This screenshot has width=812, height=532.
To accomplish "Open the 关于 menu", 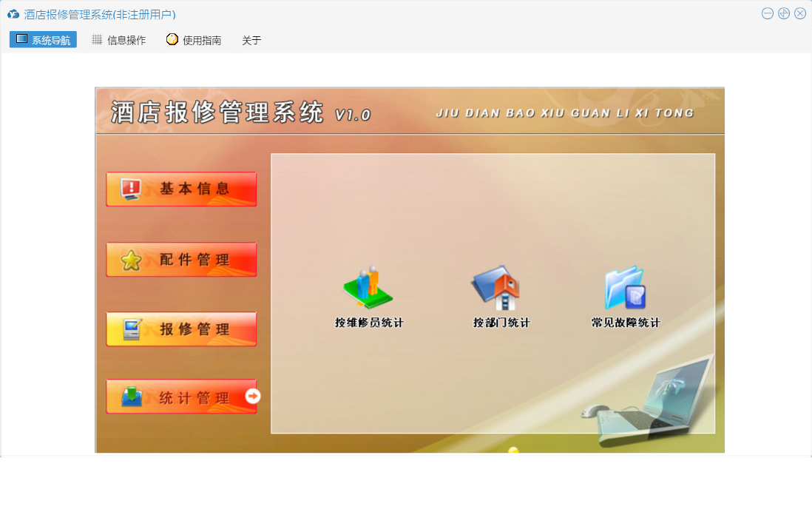I will (251, 40).
